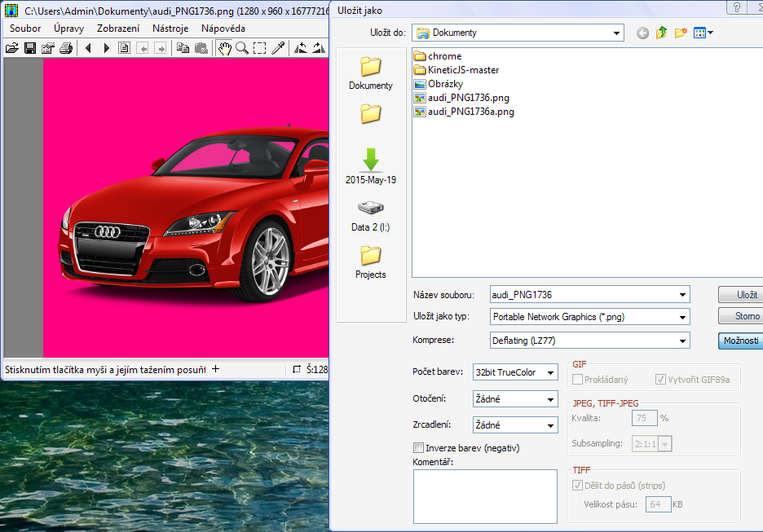Viewport: 763px width, 532px height.
Task: Click the viewer window title bar icon
Action: (x=11, y=11)
